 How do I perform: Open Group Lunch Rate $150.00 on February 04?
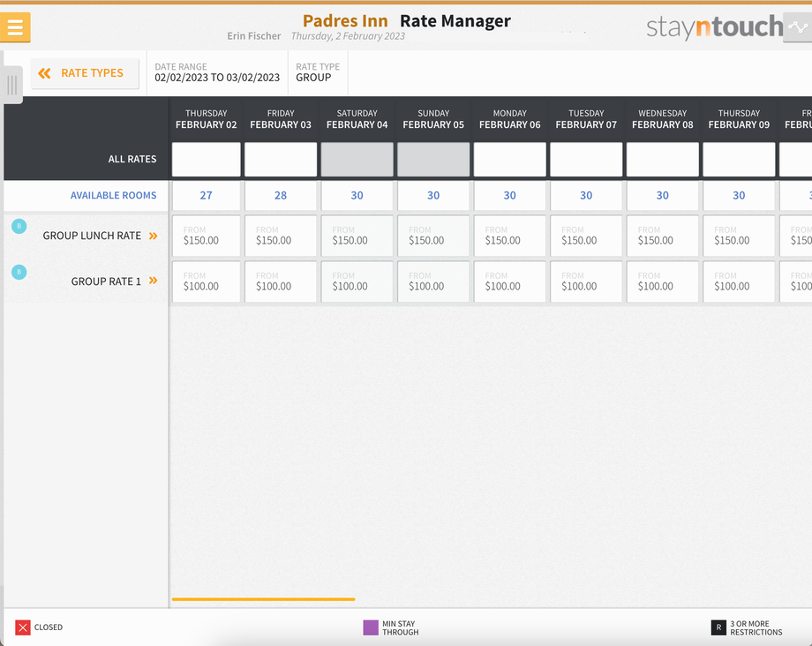(357, 236)
